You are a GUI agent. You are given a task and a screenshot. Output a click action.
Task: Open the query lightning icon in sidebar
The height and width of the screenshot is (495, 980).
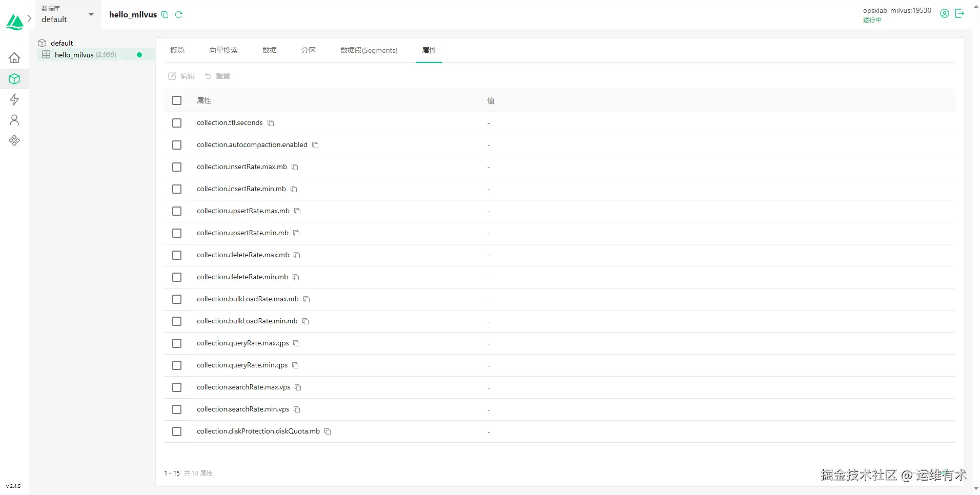pos(14,99)
